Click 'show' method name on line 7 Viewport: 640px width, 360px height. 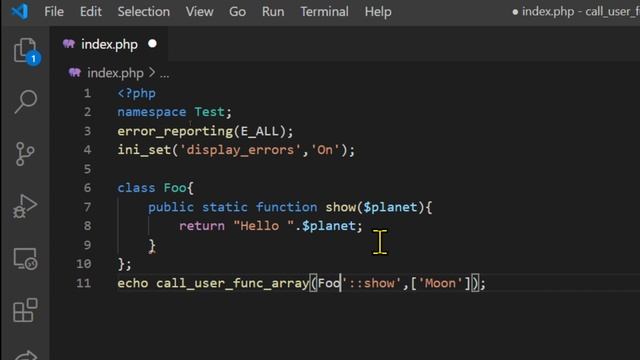(x=340, y=207)
